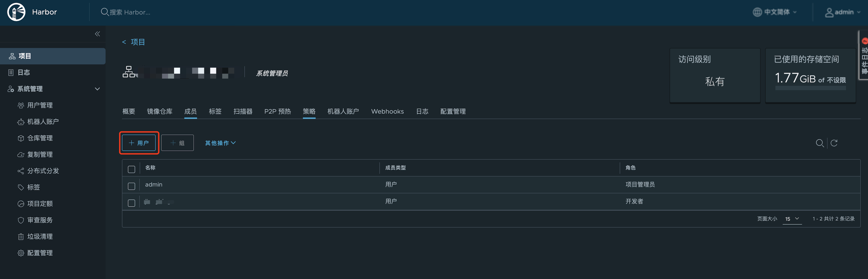Expand the 其他操作 dropdown
This screenshot has width=868, height=279.
220,143
